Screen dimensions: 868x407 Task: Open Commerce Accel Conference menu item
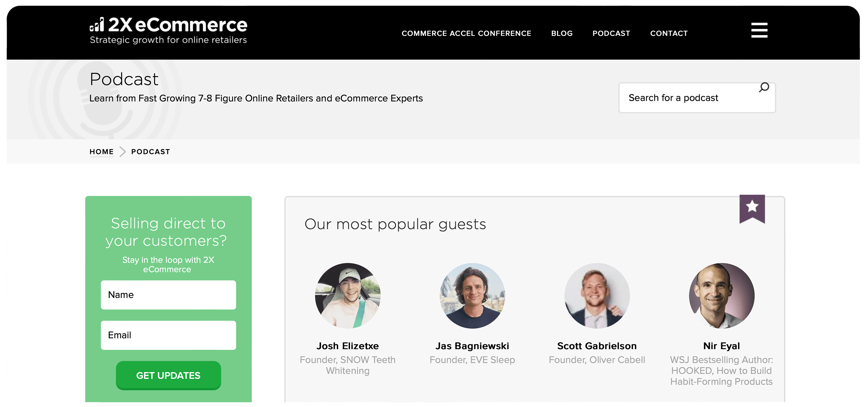(x=466, y=34)
